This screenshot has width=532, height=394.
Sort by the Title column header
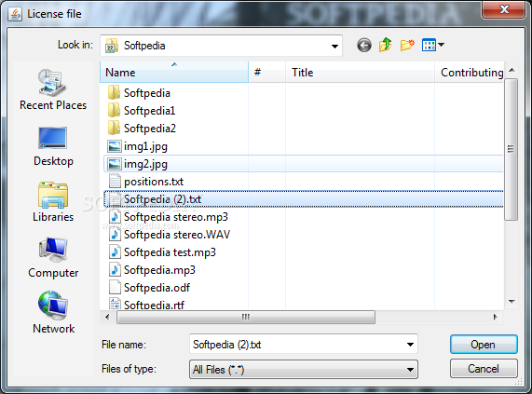click(360, 73)
